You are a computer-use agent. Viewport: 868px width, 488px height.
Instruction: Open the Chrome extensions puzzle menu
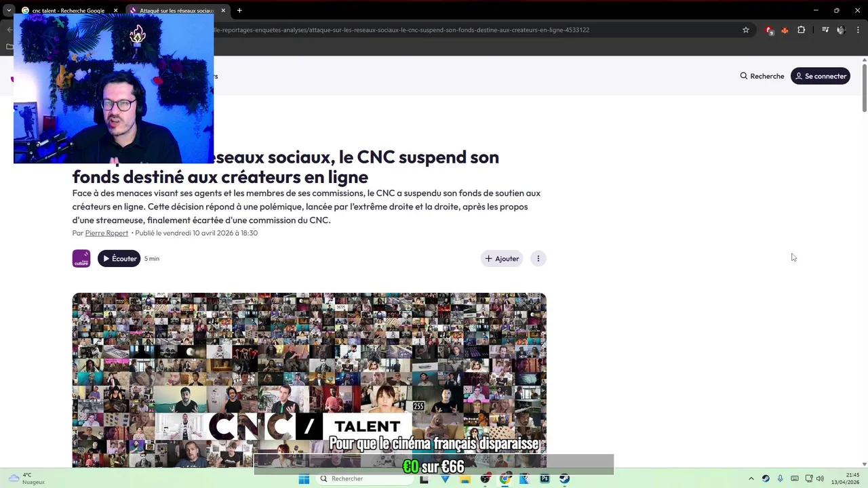pyautogui.click(x=801, y=30)
